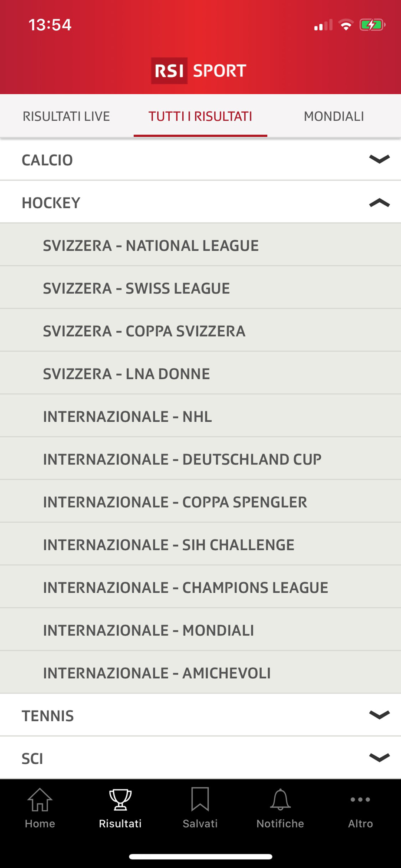Switch to the Risultati Live tab

coord(66,116)
